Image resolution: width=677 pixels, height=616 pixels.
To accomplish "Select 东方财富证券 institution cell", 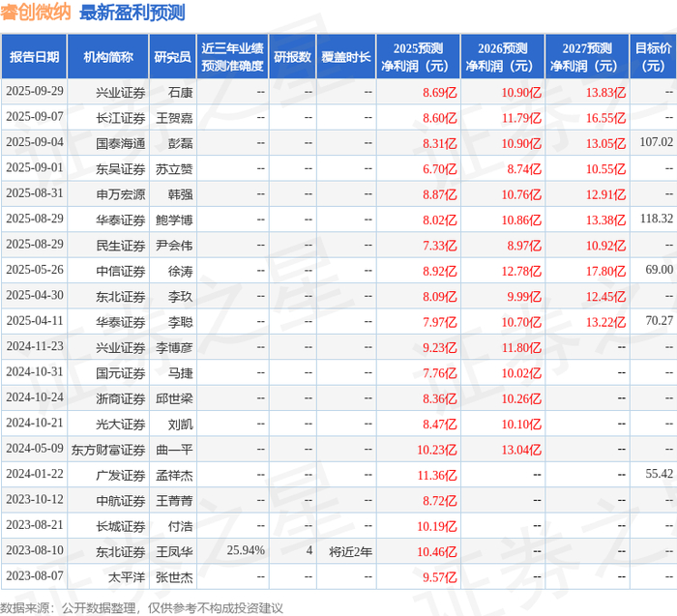I will click(108, 450).
